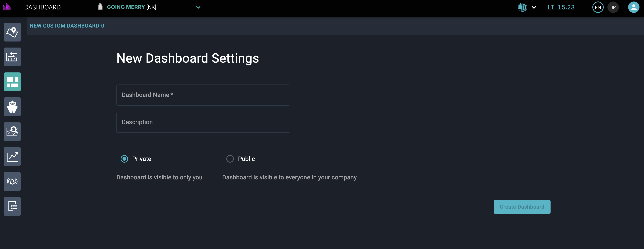644x249 pixels.
Task: Focus the Dashboard Name field
Action: coord(203,95)
